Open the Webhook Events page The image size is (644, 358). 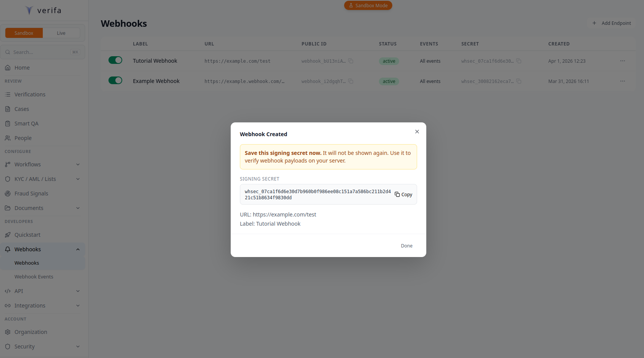click(x=34, y=277)
